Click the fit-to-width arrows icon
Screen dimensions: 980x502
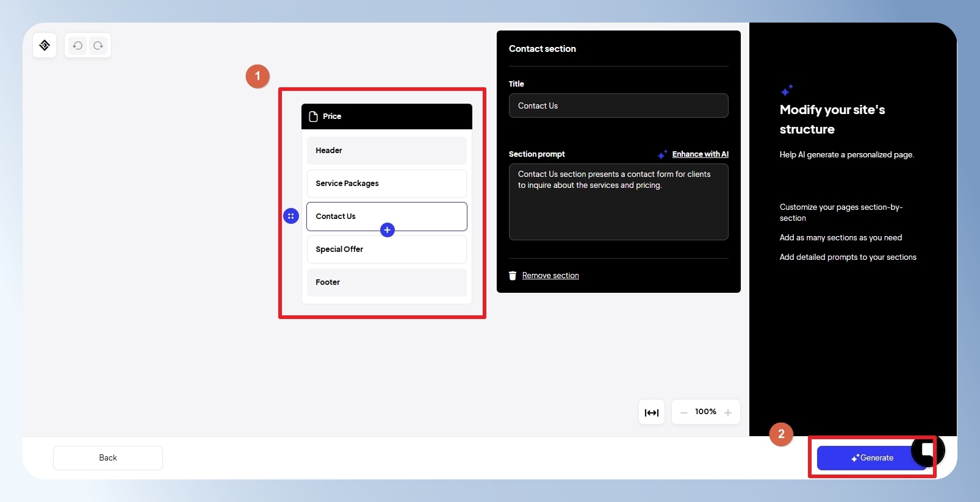click(652, 412)
